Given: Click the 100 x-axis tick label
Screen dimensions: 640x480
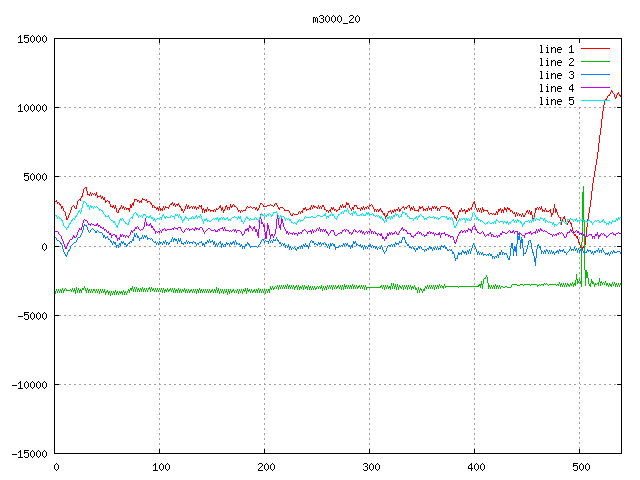Looking at the screenshot, I should pos(160,467).
